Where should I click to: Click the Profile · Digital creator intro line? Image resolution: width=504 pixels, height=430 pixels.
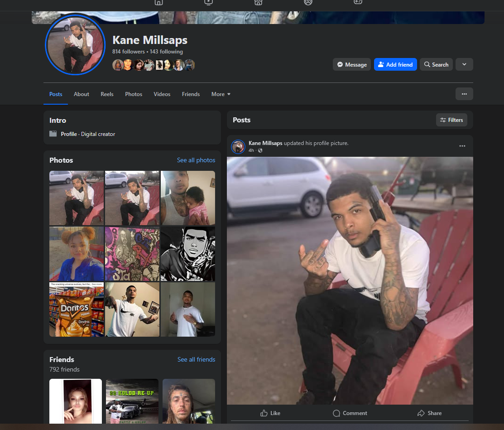click(82, 134)
